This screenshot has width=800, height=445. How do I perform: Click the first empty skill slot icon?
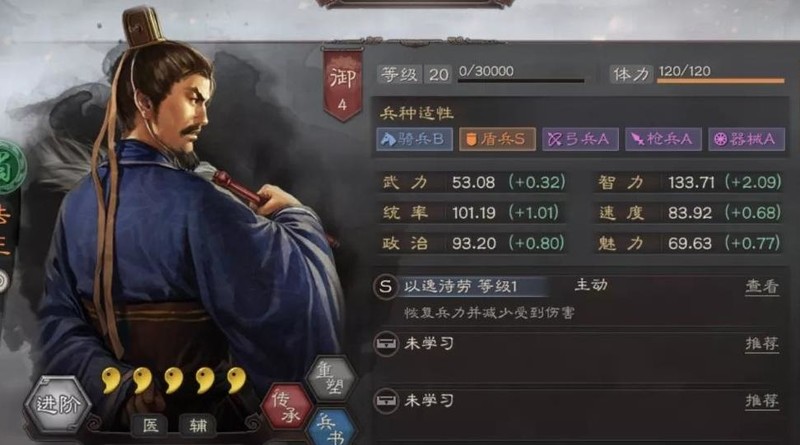click(x=386, y=344)
